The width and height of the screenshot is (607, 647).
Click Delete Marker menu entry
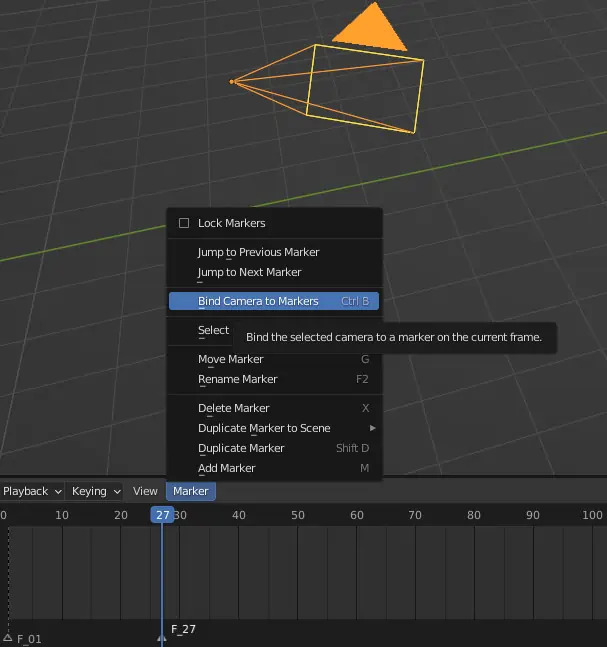click(x=234, y=408)
